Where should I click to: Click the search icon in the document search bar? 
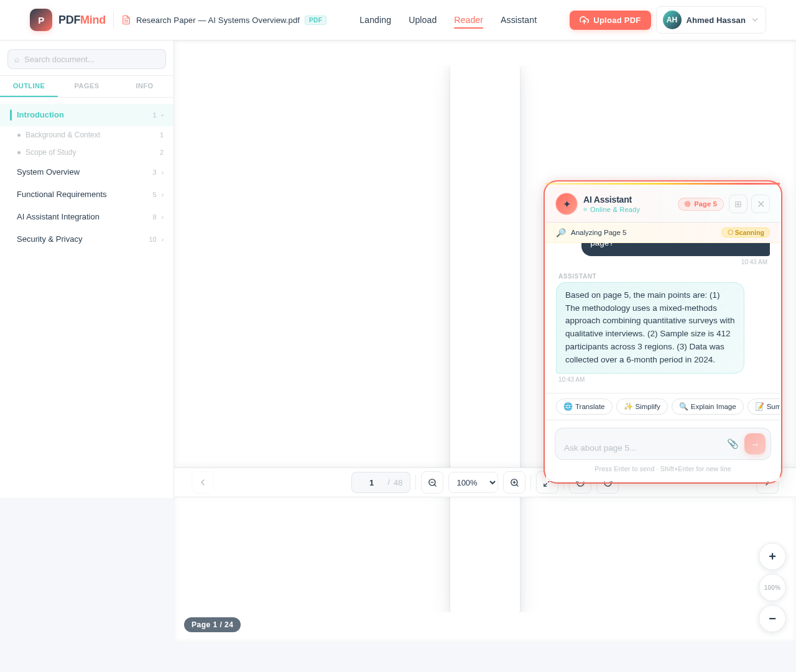click(x=18, y=59)
